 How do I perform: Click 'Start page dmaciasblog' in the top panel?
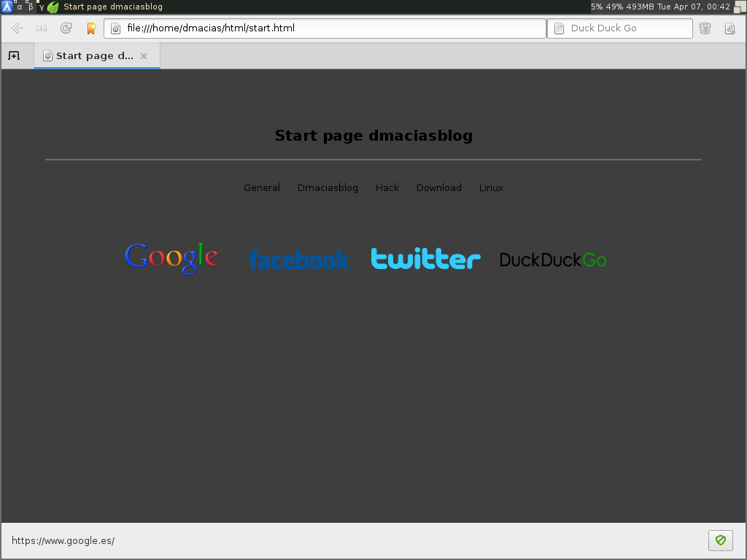point(113,7)
